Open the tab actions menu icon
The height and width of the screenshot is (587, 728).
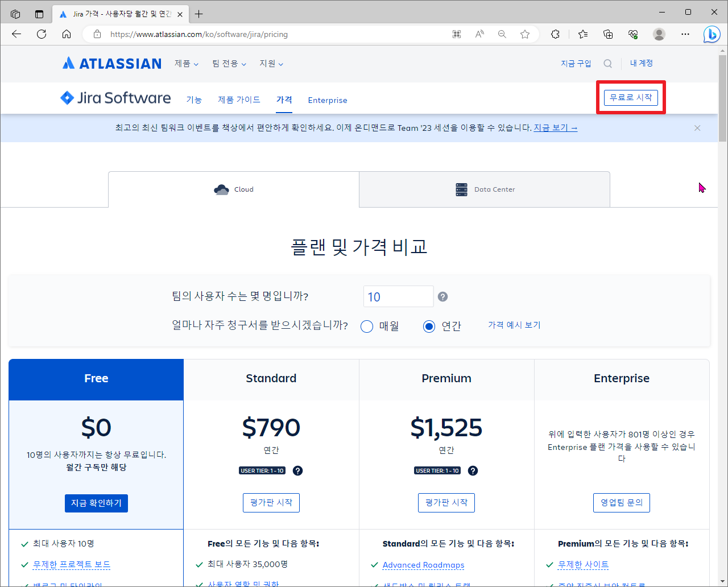(x=39, y=14)
